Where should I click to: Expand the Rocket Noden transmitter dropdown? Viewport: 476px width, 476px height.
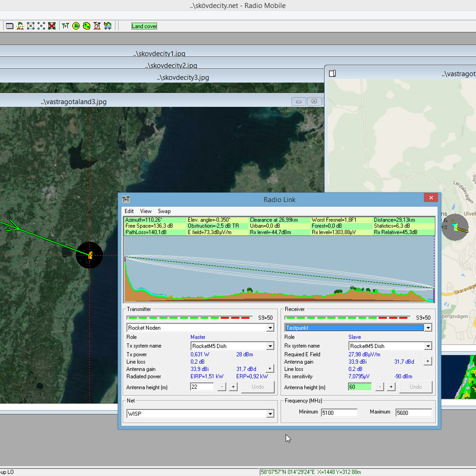(x=270, y=328)
